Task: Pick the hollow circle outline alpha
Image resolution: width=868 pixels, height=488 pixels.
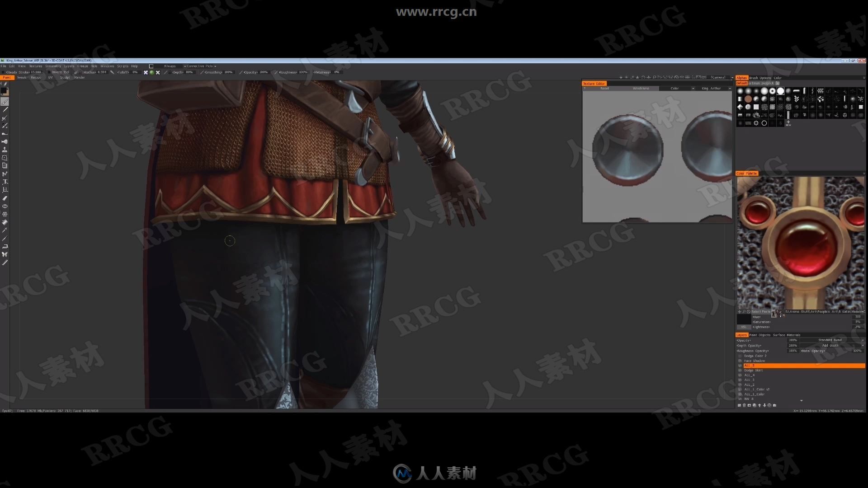Action: (x=764, y=123)
